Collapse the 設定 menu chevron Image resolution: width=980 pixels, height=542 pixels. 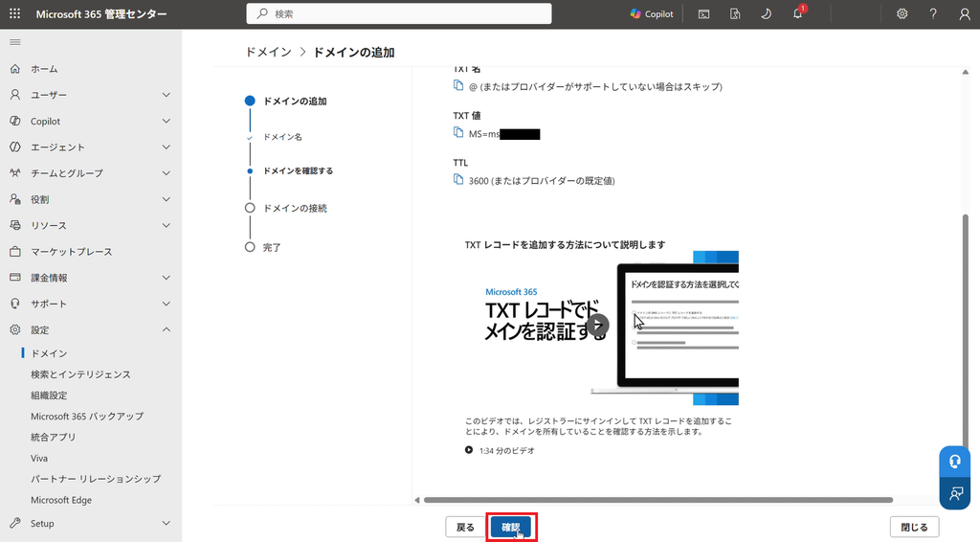click(x=167, y=329)
